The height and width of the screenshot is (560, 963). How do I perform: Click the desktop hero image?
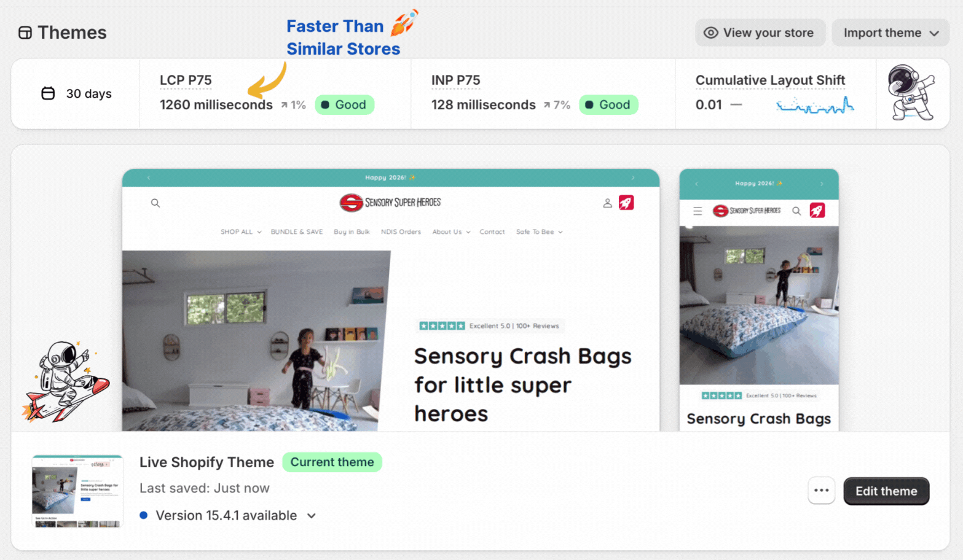click(x=256, y=341)
